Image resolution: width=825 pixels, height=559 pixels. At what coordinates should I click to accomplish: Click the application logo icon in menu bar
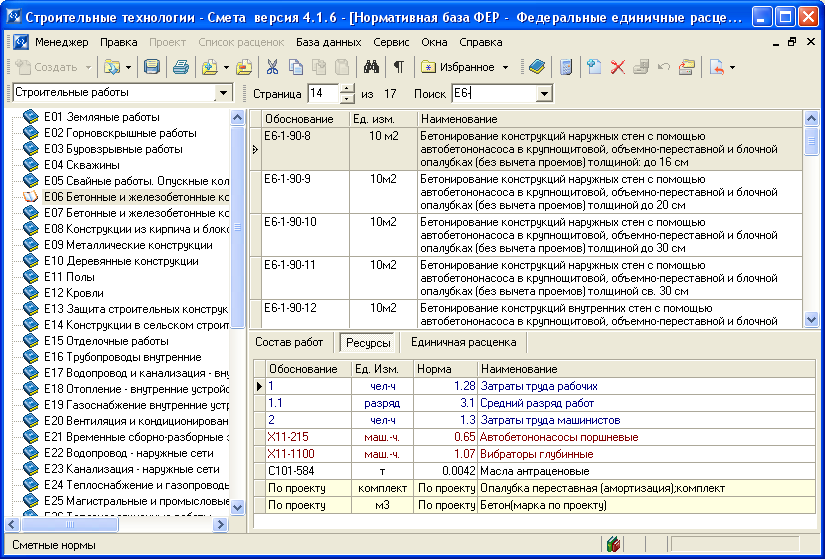click(x=21, y=42)
